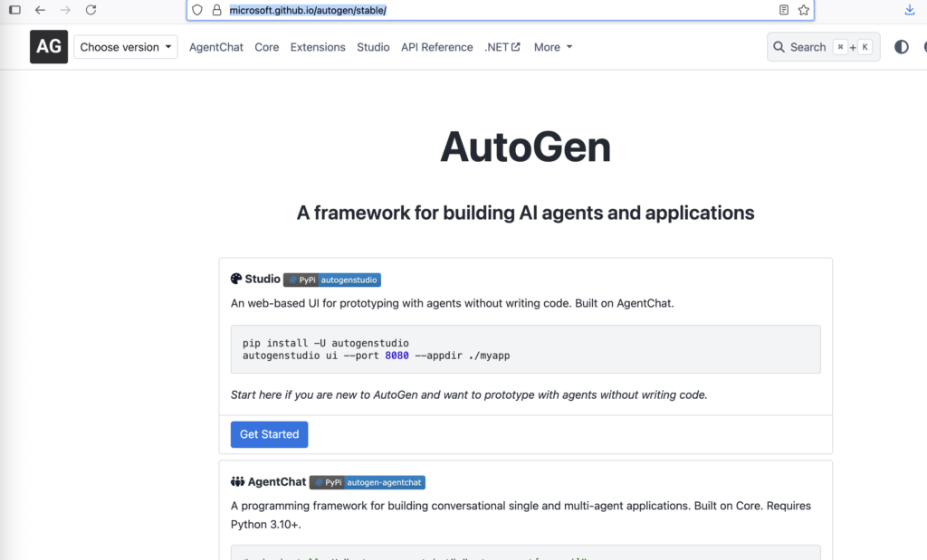Toggle reader view icon in address bar
Image resolution: width=927 pixels, height=560 pixels.
tap(784, 10)
